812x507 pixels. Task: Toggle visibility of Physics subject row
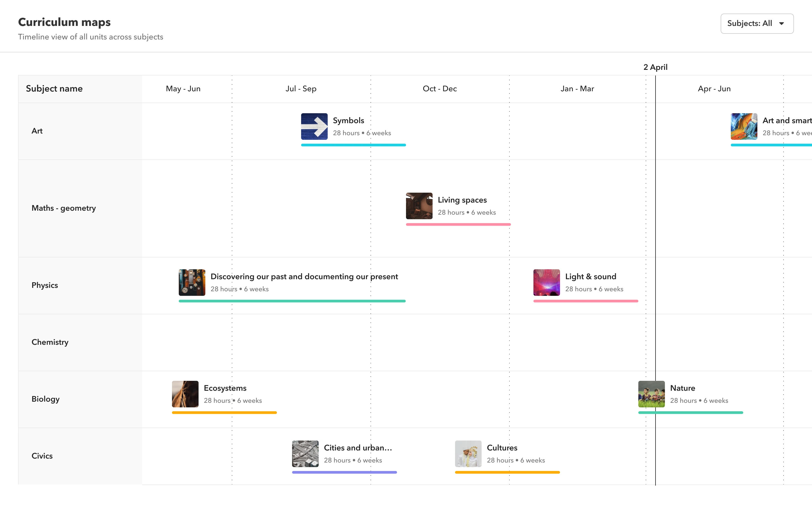[45, 285]
